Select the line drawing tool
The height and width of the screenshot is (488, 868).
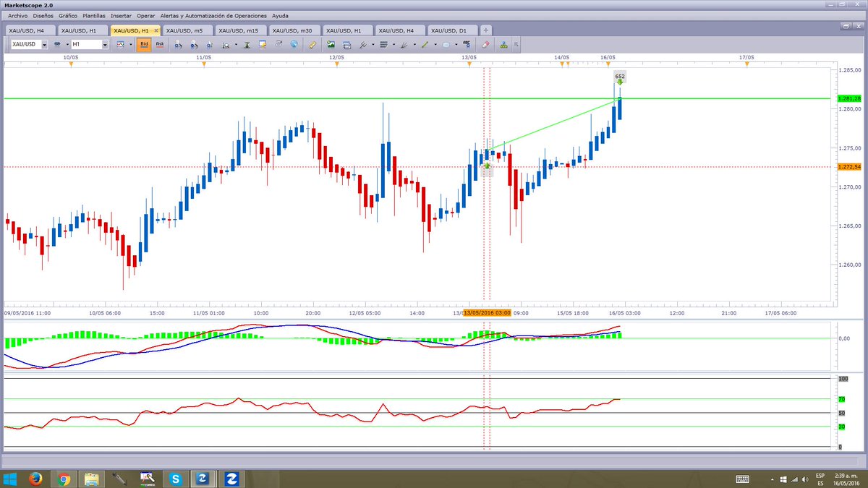tap(425, 44)
